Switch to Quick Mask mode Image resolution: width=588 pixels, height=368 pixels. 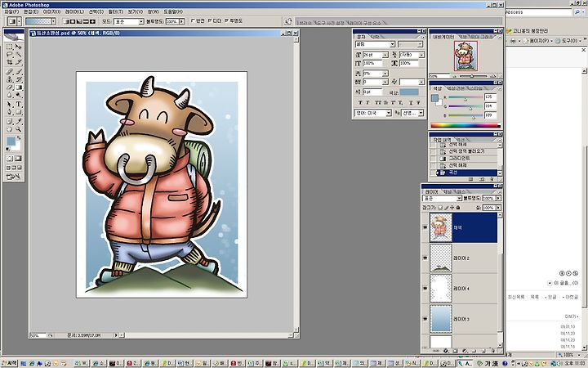coord(18,158)
